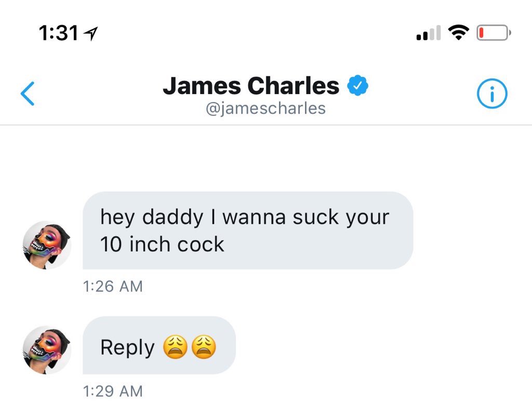The image size is (532, 420).
Task: Tap empty conversation area above messages
Action: pyautogui.click(x=266, y=158)
